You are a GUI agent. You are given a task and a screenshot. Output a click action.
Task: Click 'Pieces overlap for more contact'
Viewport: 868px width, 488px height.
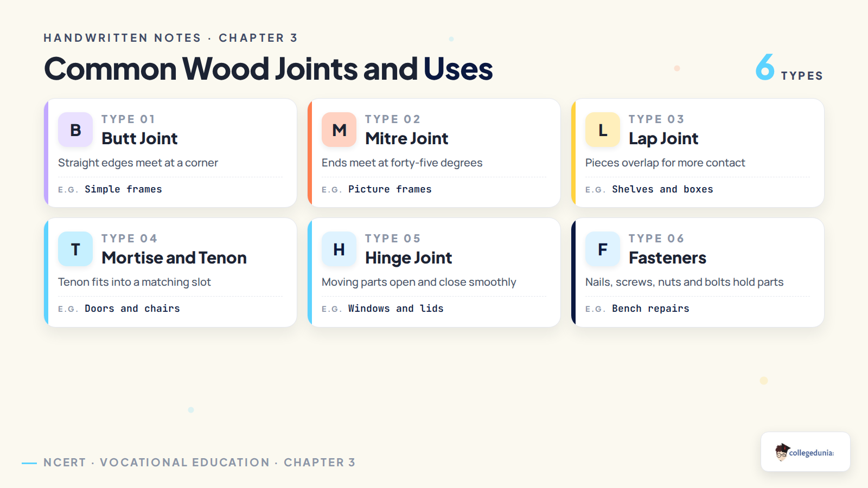[665, 163]
